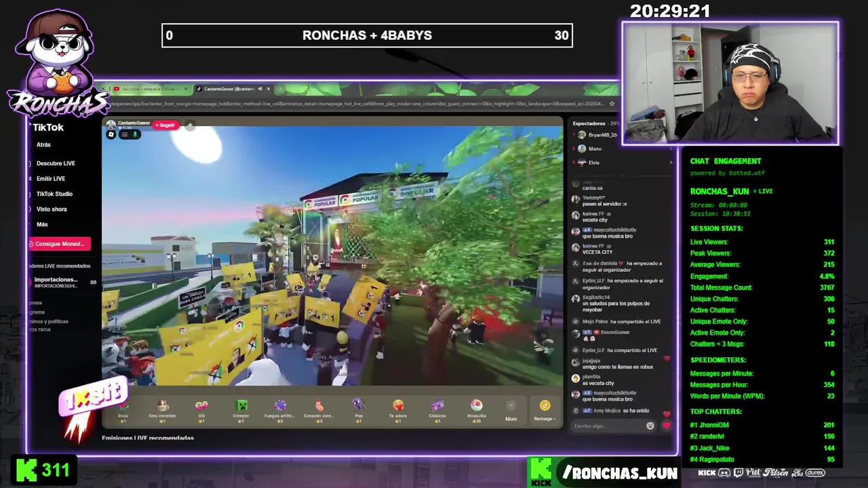
Task: Open CantanteGamer profile avatar
Action: pos(111,125)
